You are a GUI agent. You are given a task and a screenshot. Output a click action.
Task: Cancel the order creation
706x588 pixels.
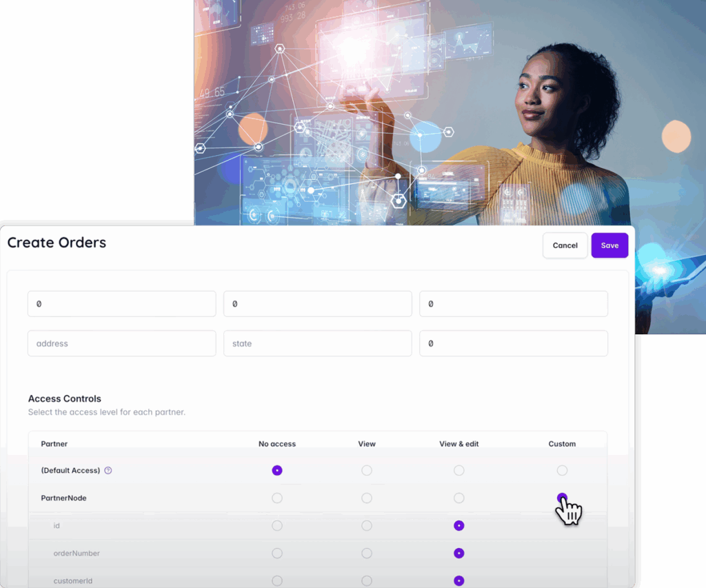tap(565, 245)
